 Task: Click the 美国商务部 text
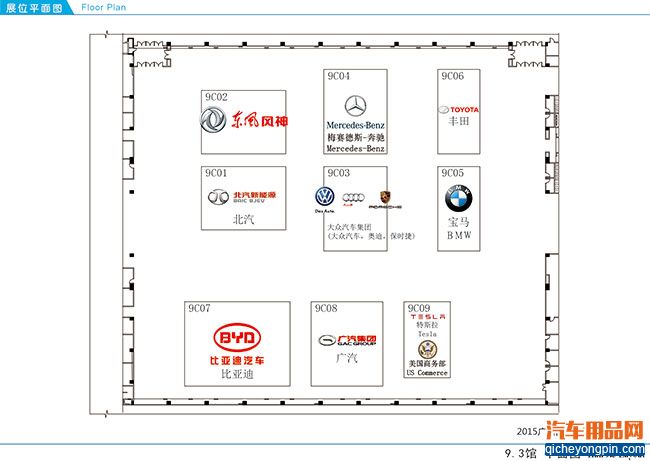pos(427,364)
